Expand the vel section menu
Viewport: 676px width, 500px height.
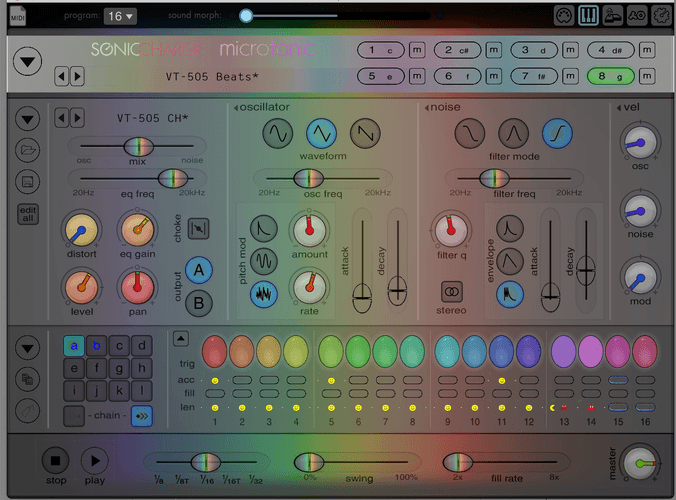(619, 108)
